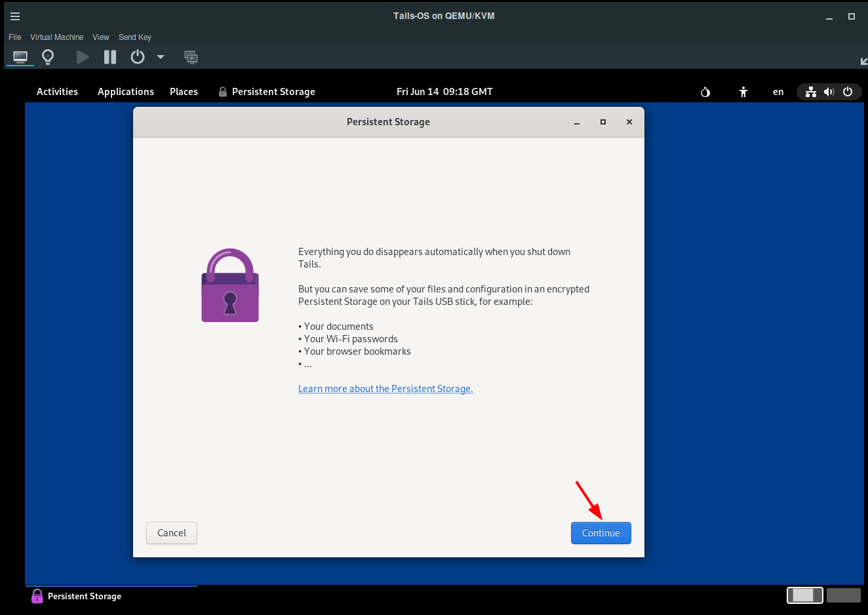Open the Virtual Machine menu
The height and width of the screenshot is (615, 868).
click(56, 37)
